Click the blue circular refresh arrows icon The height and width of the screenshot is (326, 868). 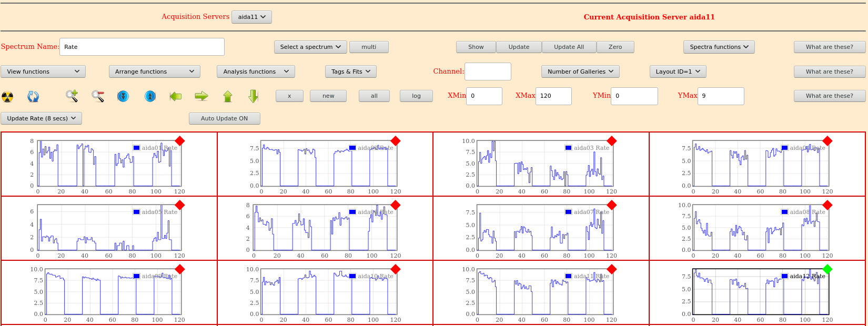click(33, 96)
